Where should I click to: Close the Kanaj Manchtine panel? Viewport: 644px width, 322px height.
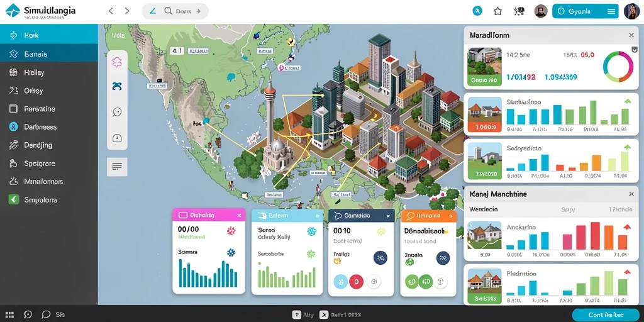point(631,194)
